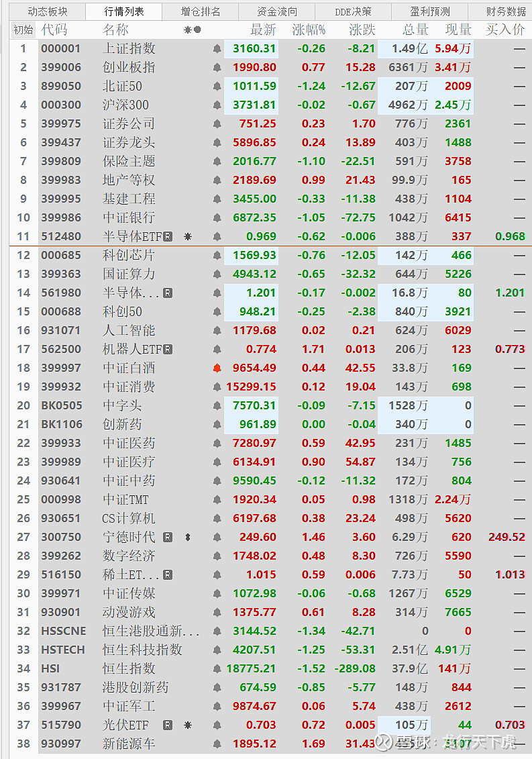Open the 沪深300 index by name
The width and height of the screenshot is (532, 759).
point(126,105)
